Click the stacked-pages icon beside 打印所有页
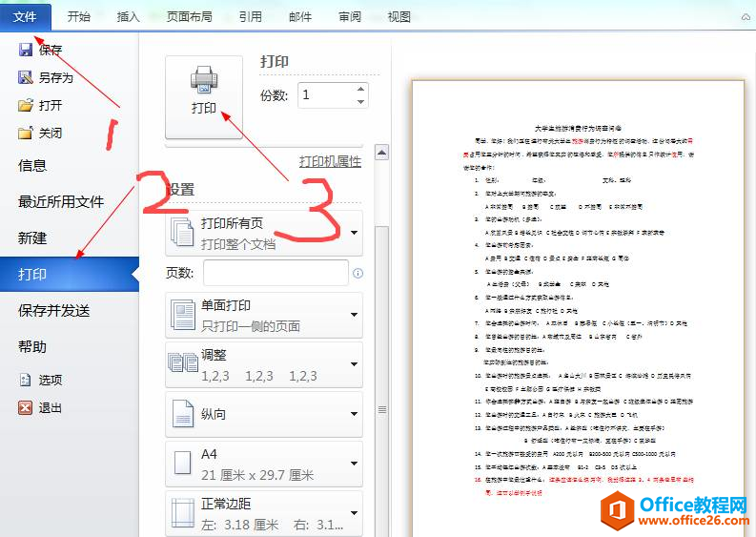Viewport: 756px width, 537px height. click(182, 232)
